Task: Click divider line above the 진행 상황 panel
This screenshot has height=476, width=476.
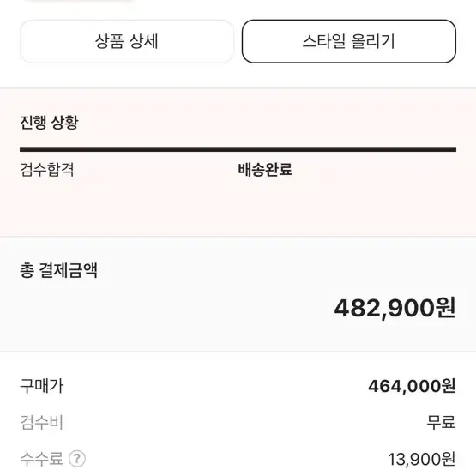Action: click(238, 88)
